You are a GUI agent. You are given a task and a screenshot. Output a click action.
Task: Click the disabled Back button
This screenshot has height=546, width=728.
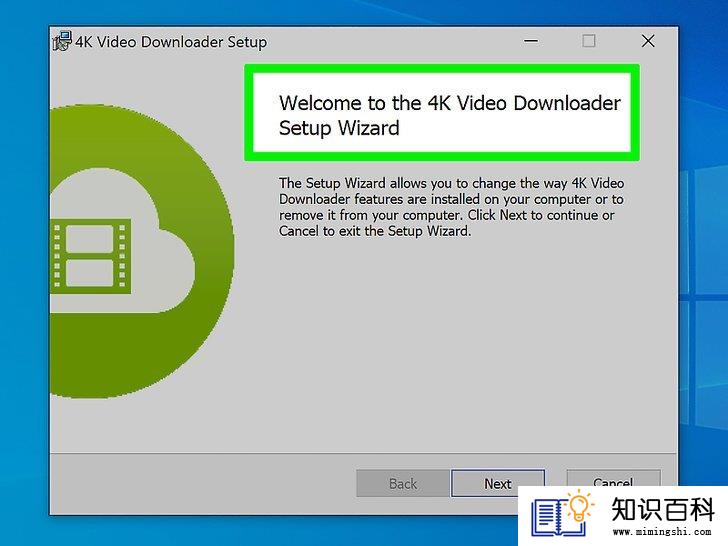pos(403,483)
